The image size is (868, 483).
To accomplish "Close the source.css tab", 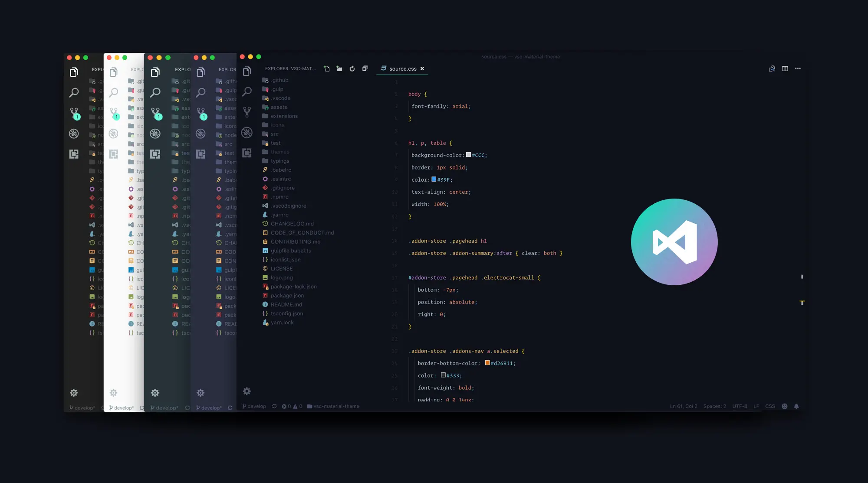I will click(422, 69).
